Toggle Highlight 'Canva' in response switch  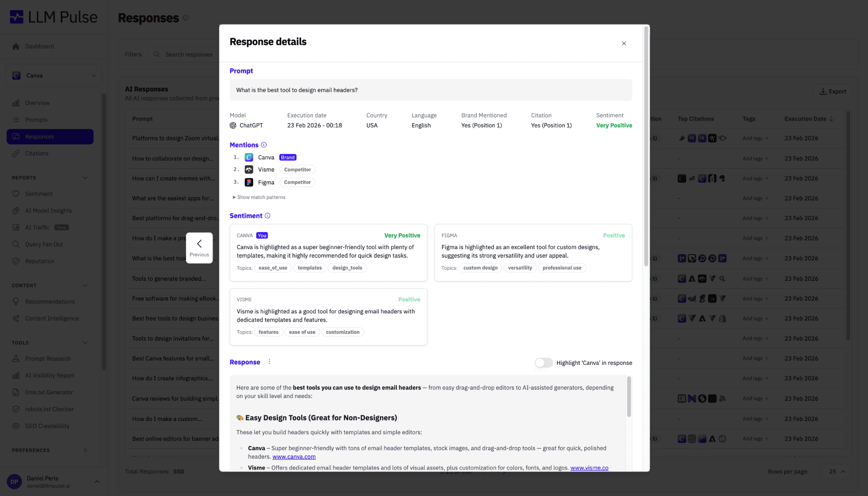point(544,363)
